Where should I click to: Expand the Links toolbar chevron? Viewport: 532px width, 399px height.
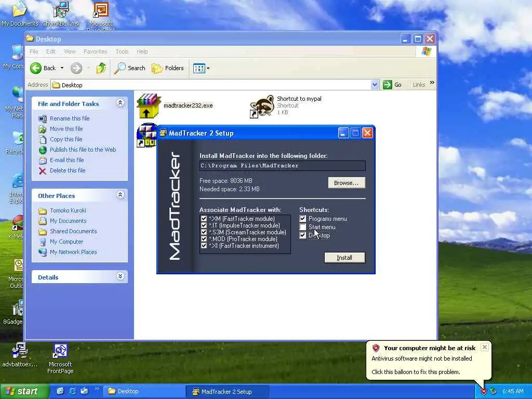pyautogui.click(x=432, y=83)
